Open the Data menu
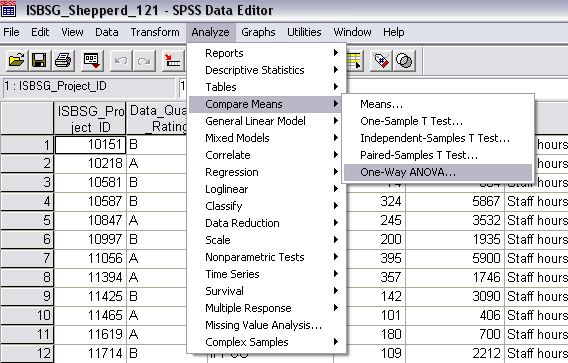Screen dimensions: 568x363 106,32
